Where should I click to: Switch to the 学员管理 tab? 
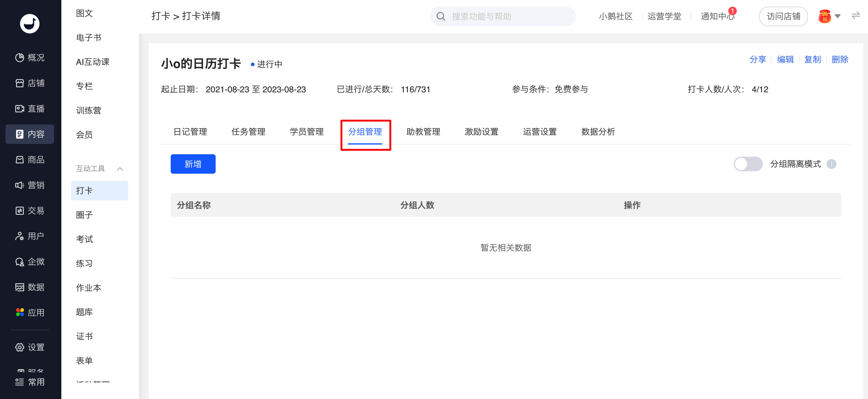(306, 132)
